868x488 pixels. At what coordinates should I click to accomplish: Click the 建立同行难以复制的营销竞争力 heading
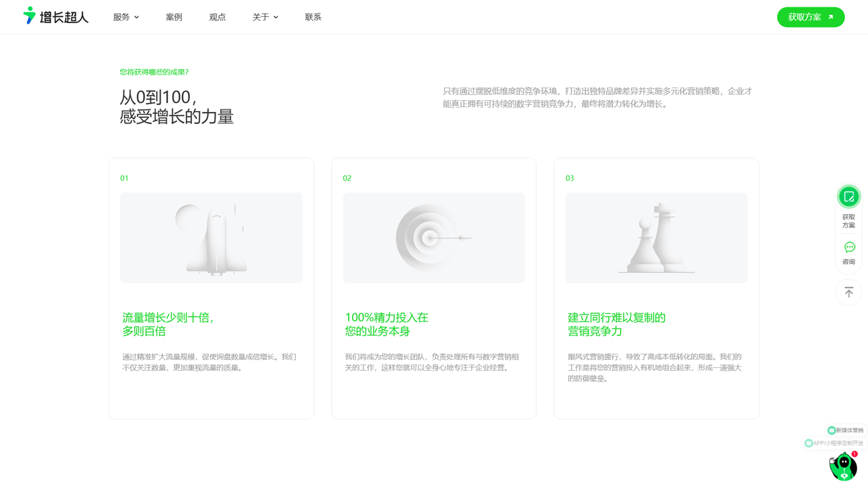[616, 324]
